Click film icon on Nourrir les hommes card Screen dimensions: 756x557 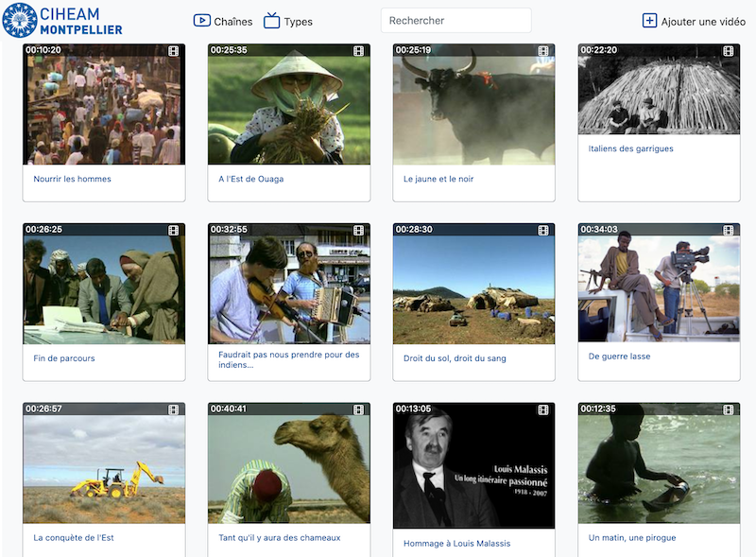(x=174, y=51)
